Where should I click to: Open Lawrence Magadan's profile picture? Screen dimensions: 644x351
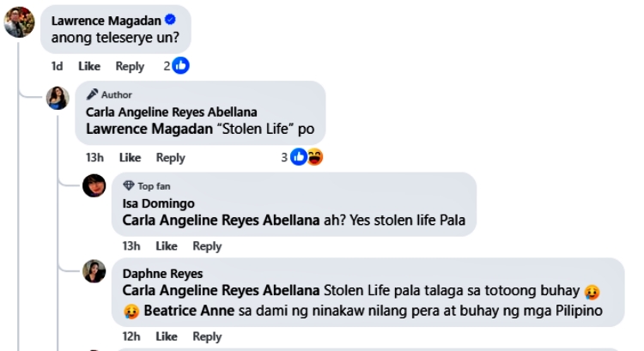[19, 22]
